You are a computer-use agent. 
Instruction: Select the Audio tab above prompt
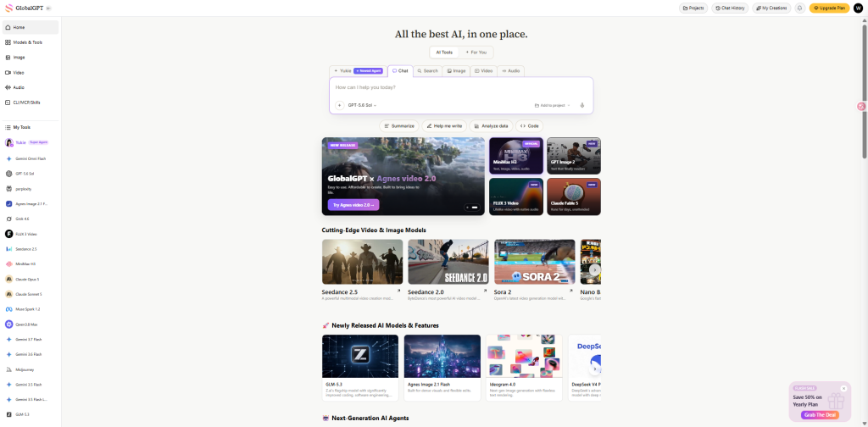tap(510, 71)
